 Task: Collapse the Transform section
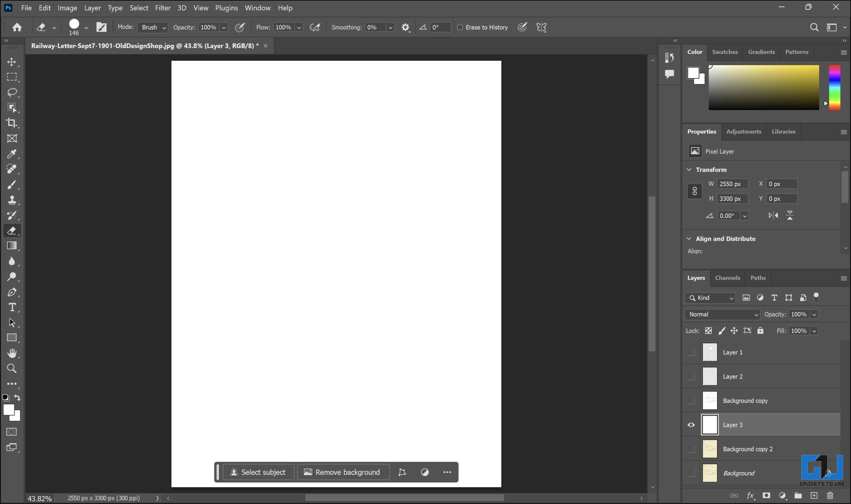[x=689, y=169]
